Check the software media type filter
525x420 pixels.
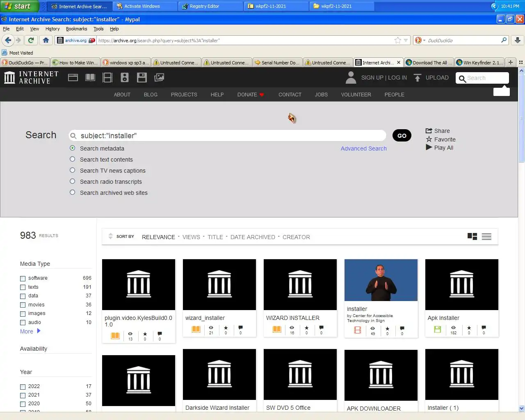pos(23,278)
